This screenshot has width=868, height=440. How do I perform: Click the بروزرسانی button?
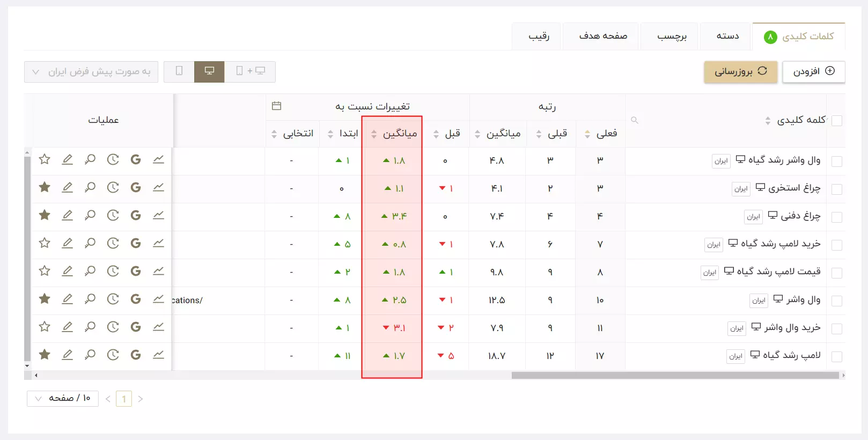[x=741, y=71]
